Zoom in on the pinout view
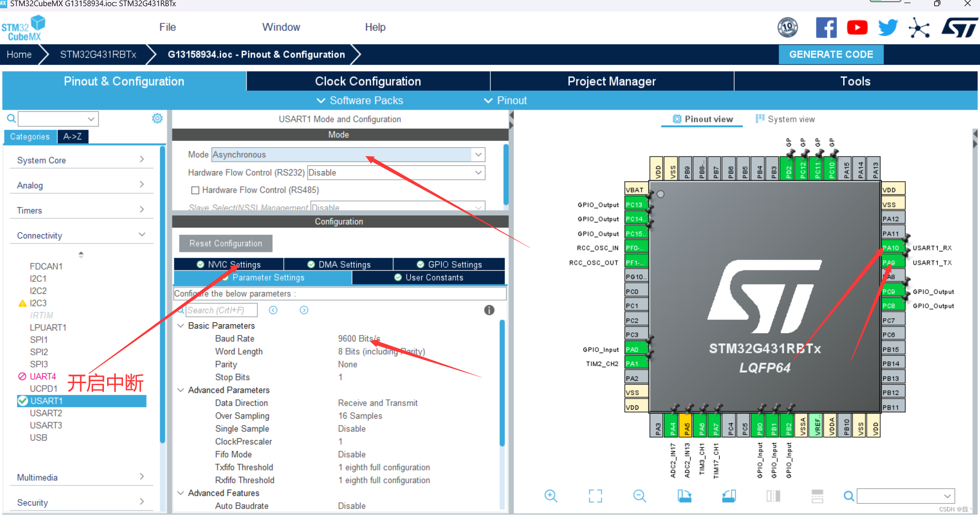This screenshot has width=980, height=517. tap(551, 496)
